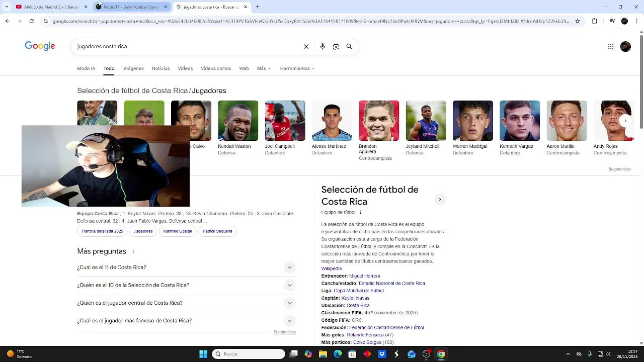644x362 pixels.
Task: Open the Wikipedia link in knowledge panel
Action: point(331,268)
